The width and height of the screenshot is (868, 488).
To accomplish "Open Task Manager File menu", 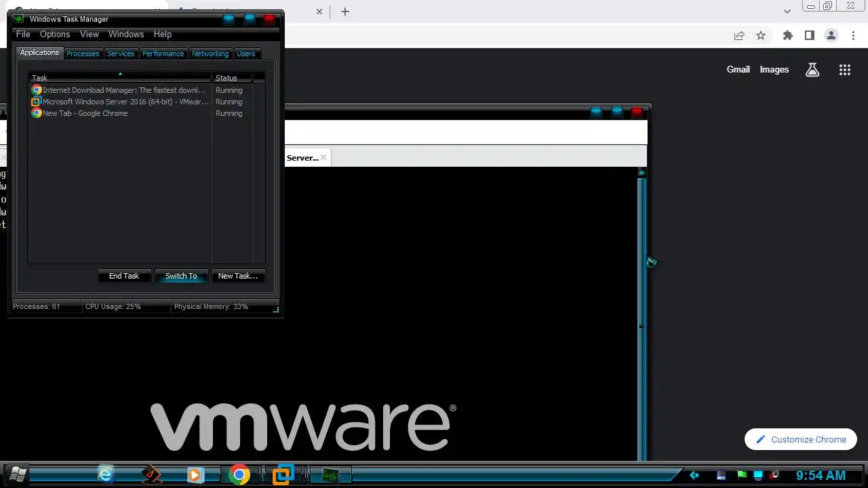I will point(23,34).
